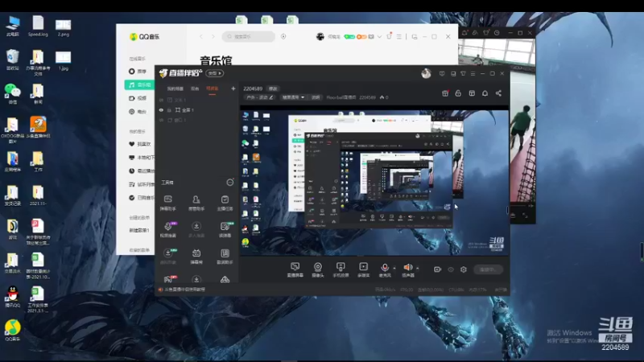Open the notification bell in streaming app
The image size is (644, 362).
[x=485, y=93]
